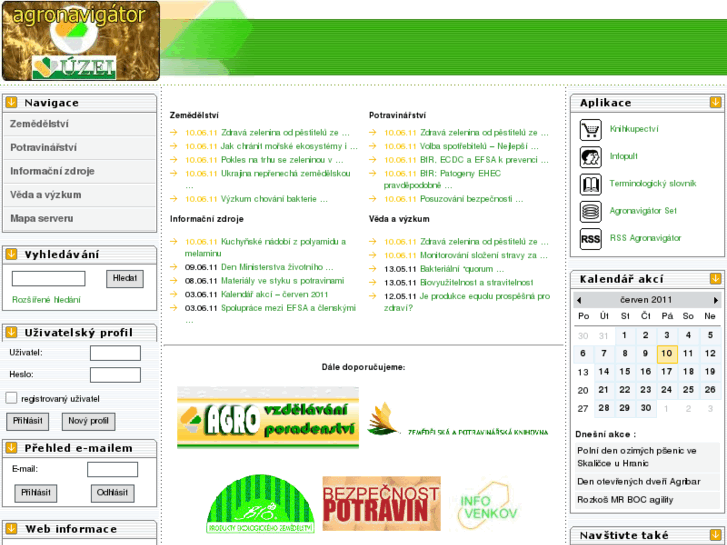Open Zemědělství in navigation menu
Screen dimensions: 727x545
[80, 124]
